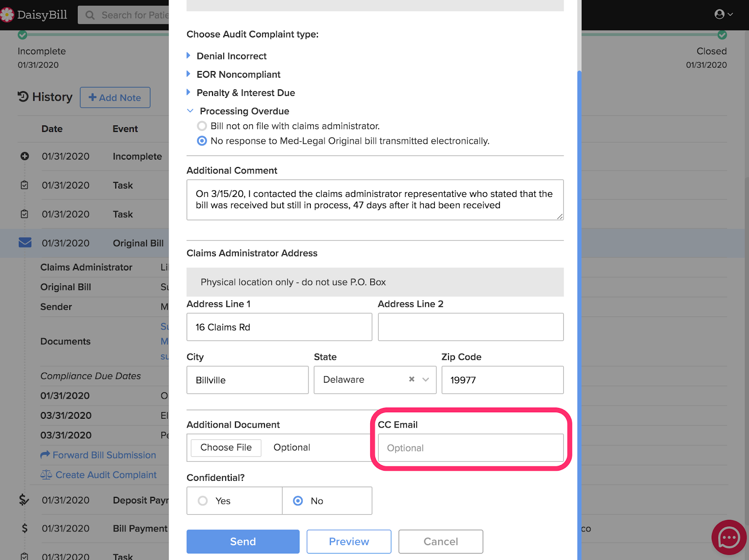Click the Choose File button

point(226,448)
